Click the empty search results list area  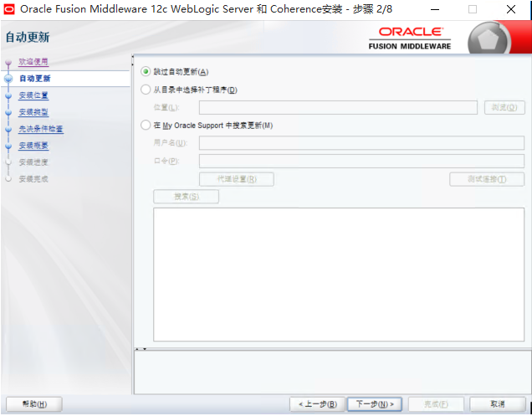click(x=339, y=275)
